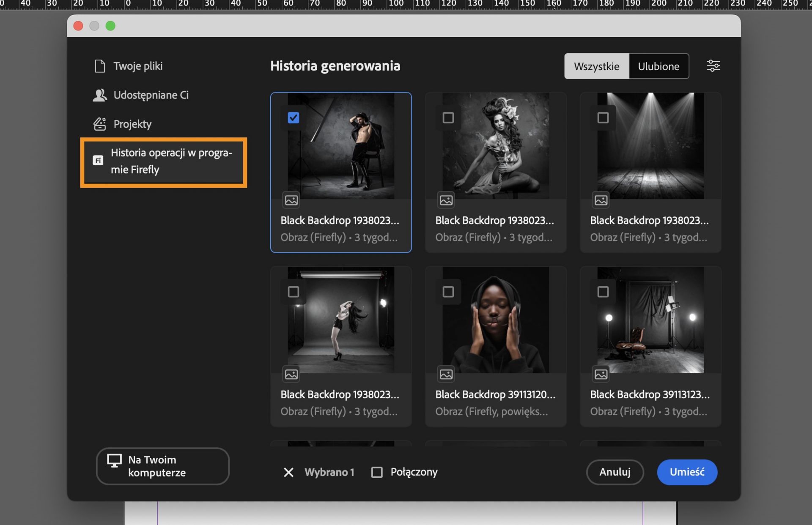Enable the Połączony checkbox
This screenshot has width=812, height=525.
[x=377, y=472]
